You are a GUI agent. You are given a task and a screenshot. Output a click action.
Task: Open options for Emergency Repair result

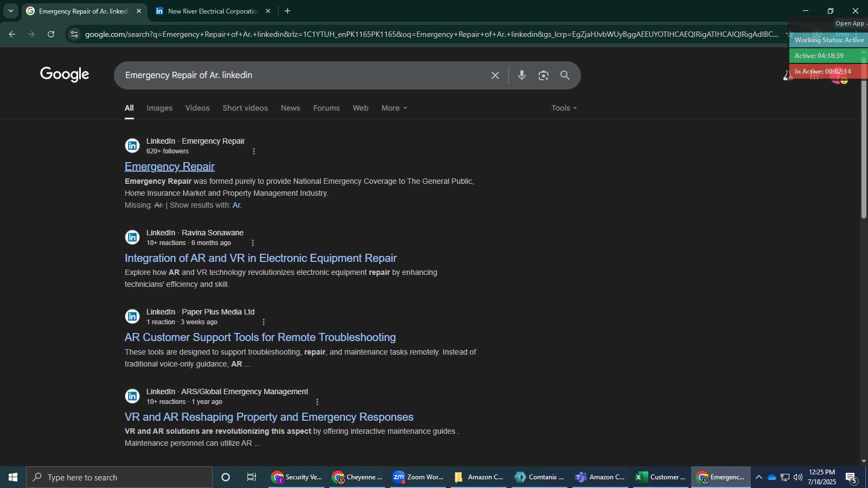(x=254, y=151)
